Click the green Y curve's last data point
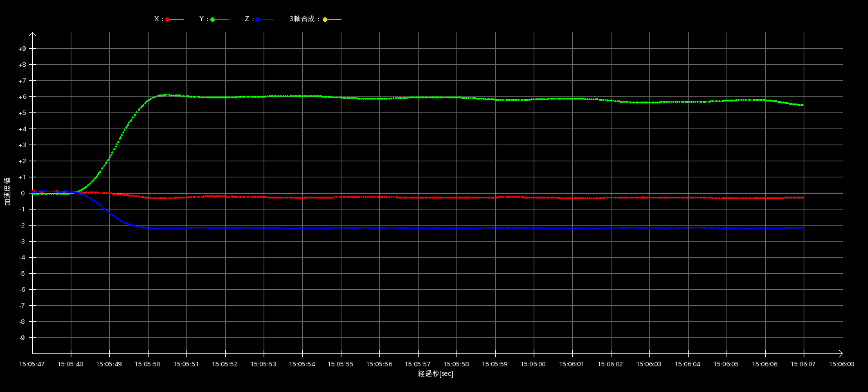Image resolution: width=868 pixels, height=392 pixels. (x=802, y=105)
